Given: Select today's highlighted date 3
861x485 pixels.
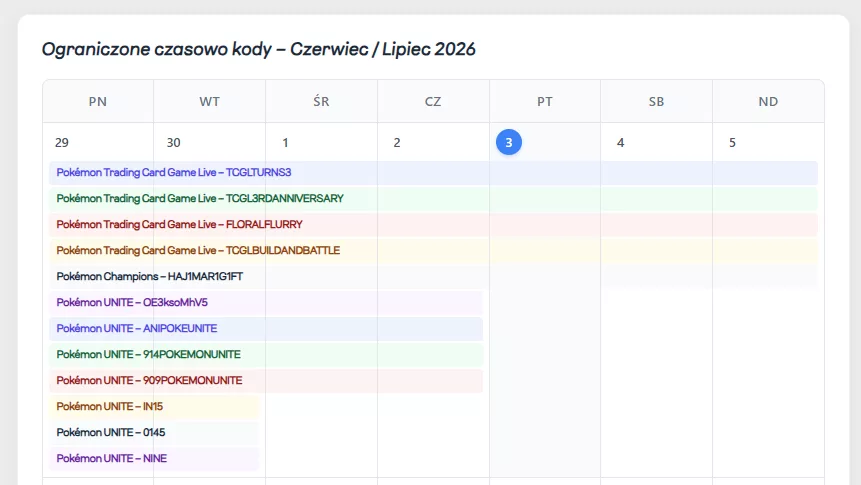Looking at the screenshot, I should 508,142.
